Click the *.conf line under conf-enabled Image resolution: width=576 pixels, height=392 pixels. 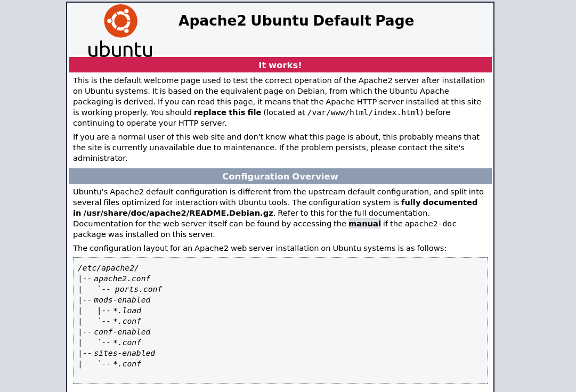[x=127, y=342]
